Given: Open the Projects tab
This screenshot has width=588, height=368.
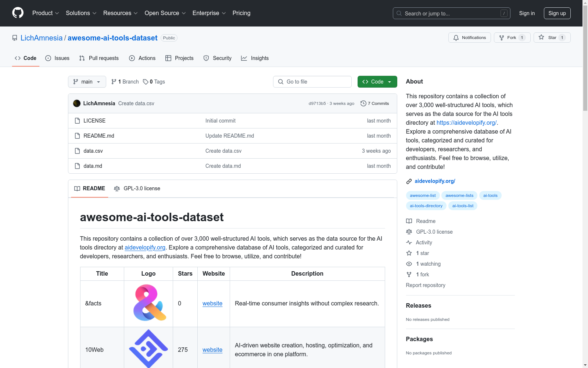Looking at the screenshot, I should point(179,58).
